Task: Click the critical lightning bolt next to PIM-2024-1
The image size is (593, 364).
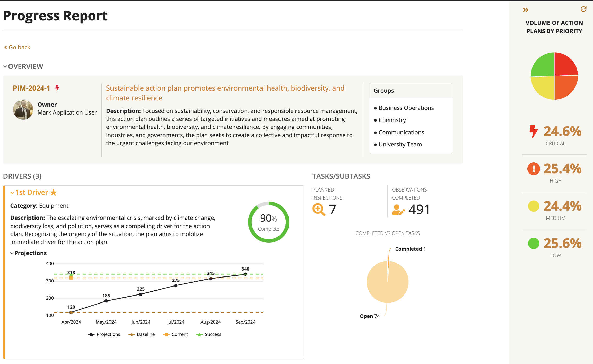Action: pyautogui.click(x=57, y=88)
